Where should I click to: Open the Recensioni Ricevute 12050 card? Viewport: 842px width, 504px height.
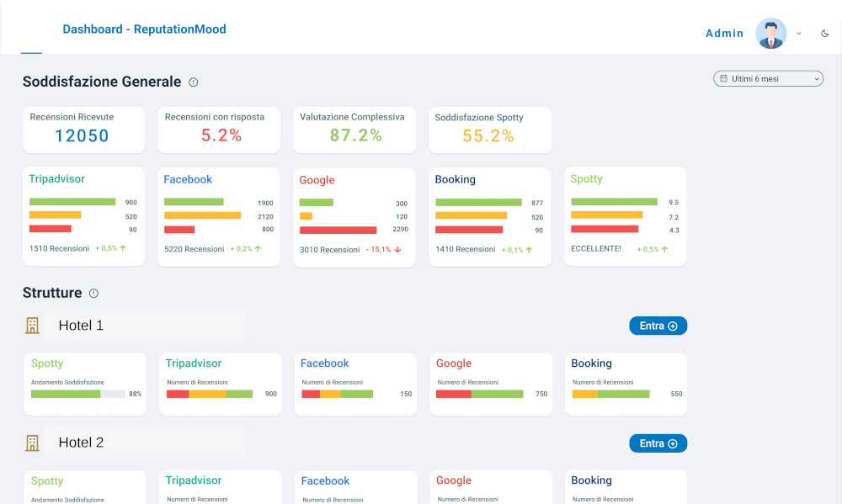pos(84,130)
